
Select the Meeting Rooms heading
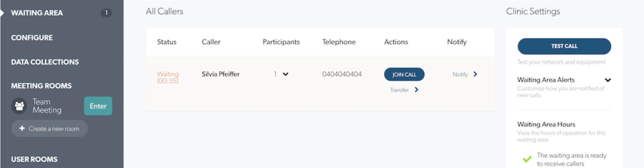click(x=41, y=86)
